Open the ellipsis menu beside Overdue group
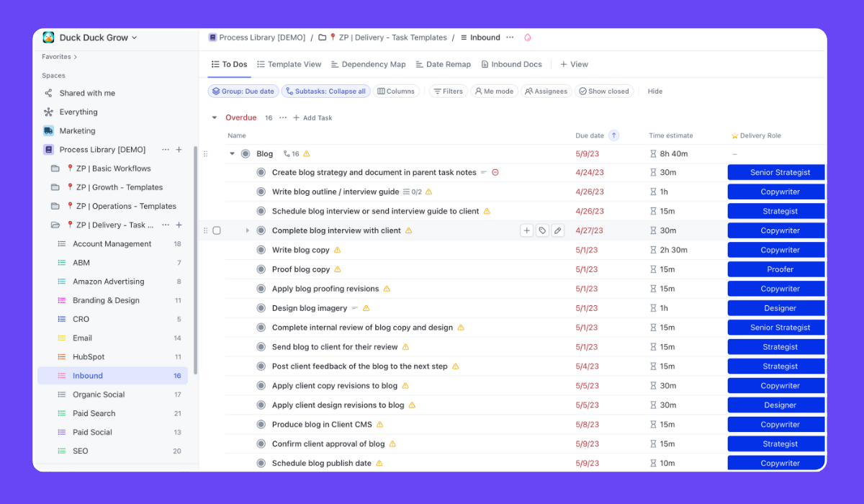Viewport: 864px width, 504px height. (283, 117)
